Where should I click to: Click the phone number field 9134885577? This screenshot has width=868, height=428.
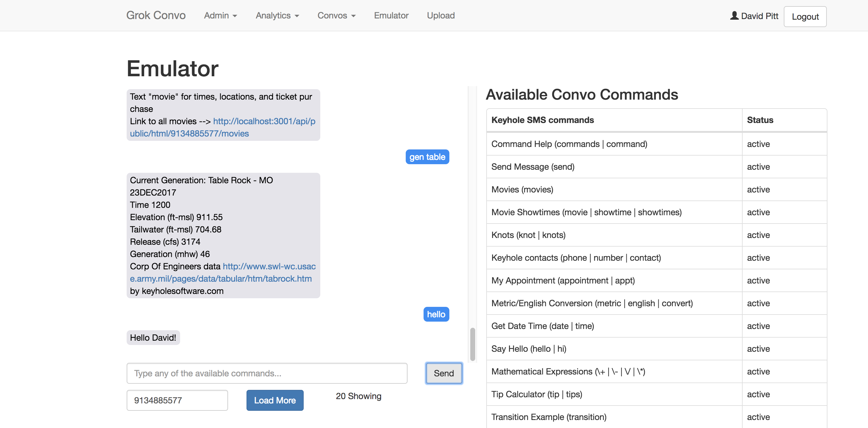(177, 400)
